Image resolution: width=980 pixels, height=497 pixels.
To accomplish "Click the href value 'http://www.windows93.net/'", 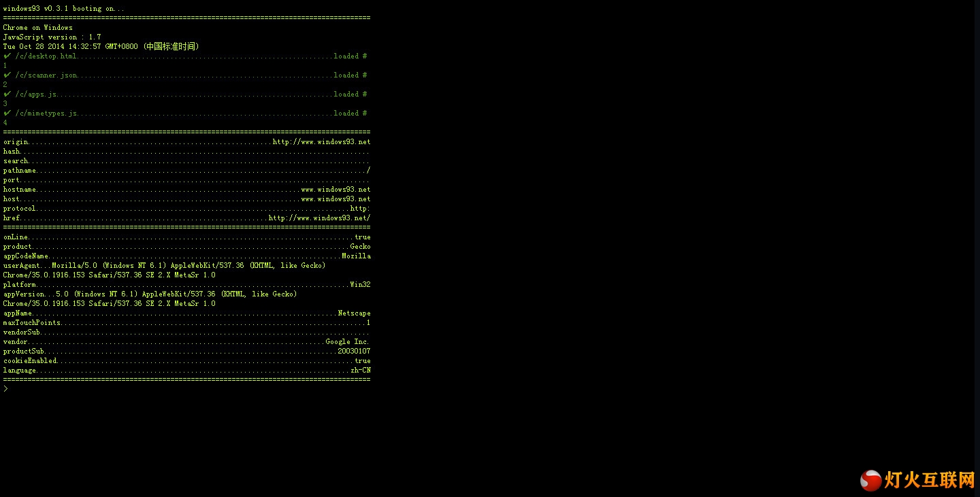I will (319, 218).
